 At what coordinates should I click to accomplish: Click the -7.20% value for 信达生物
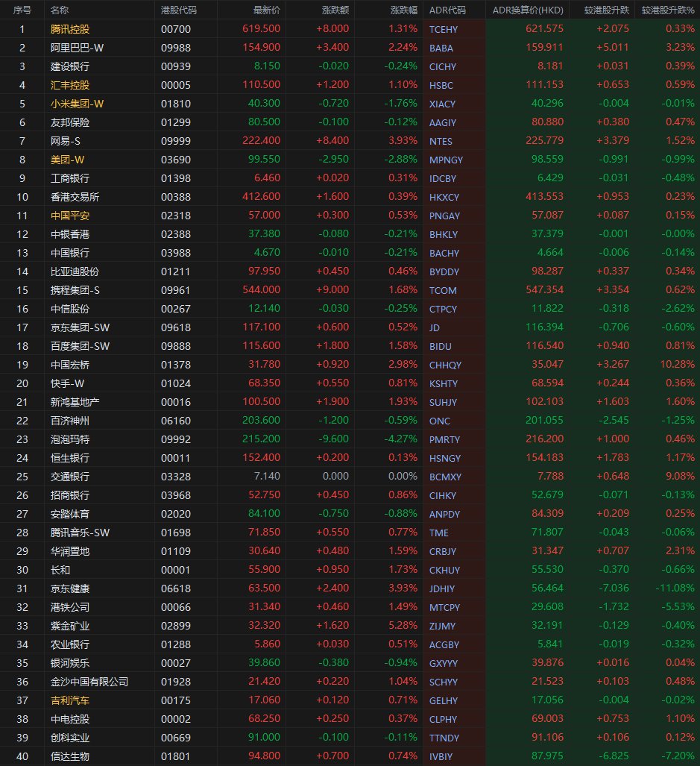[x=678, y=756]
